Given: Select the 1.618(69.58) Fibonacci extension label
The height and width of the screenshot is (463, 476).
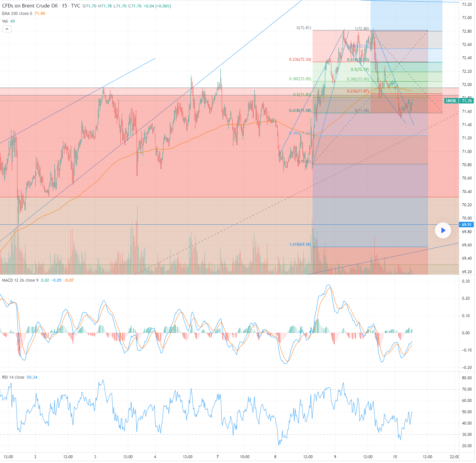Looking at the screenshot, I should 300,244.
